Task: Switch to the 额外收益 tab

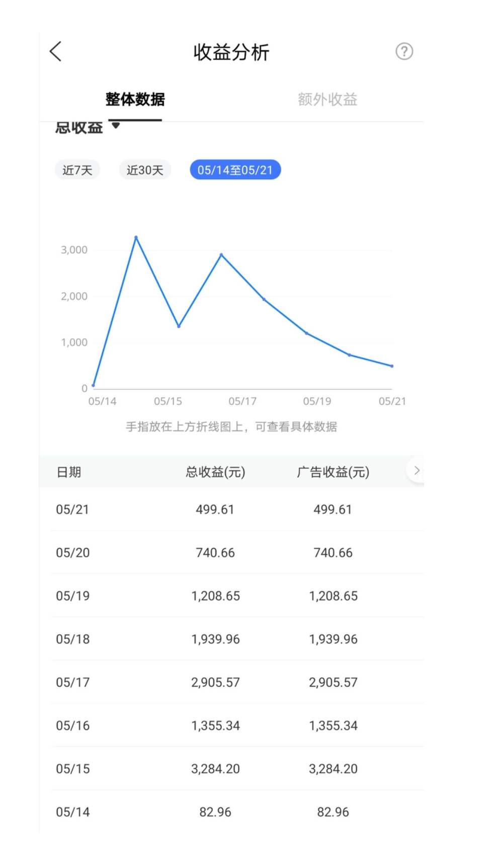Action: 327,99
